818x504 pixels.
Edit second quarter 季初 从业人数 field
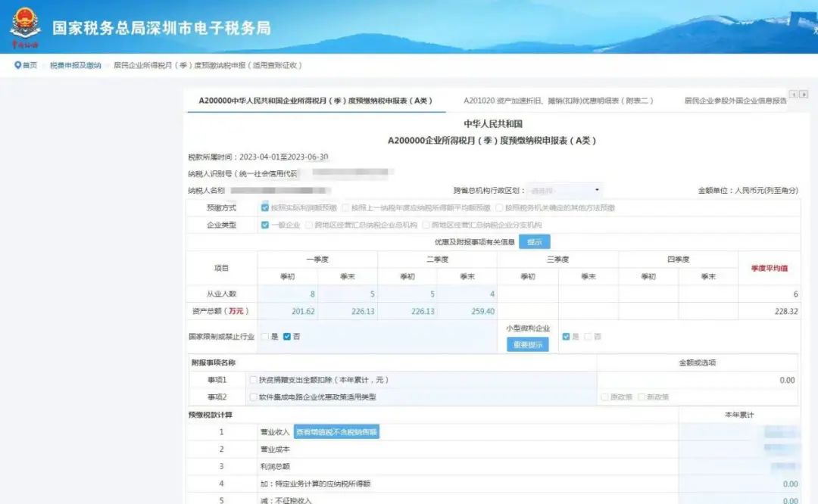pyautogui.click(x=407, y=294)
